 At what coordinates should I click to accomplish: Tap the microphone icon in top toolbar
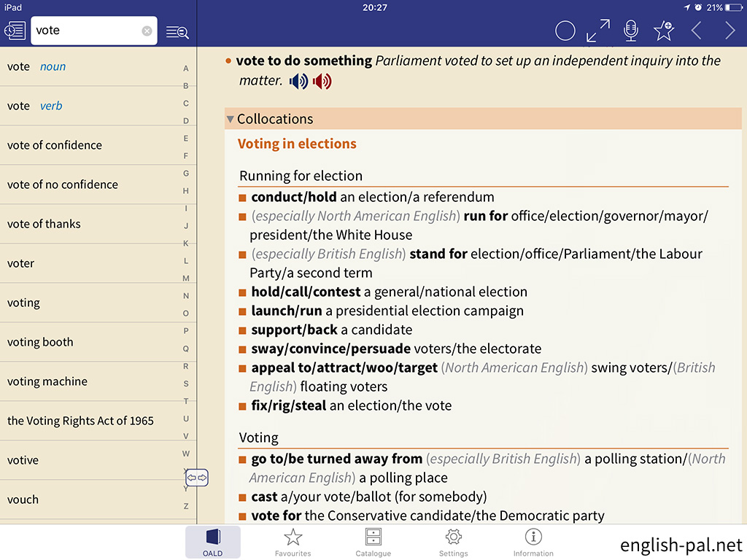coord(631,31)
